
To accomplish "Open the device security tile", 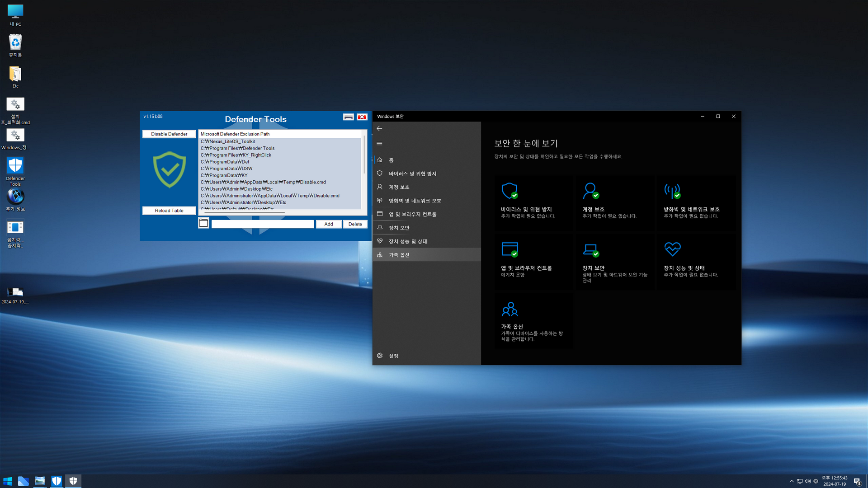I will (614, 261).
